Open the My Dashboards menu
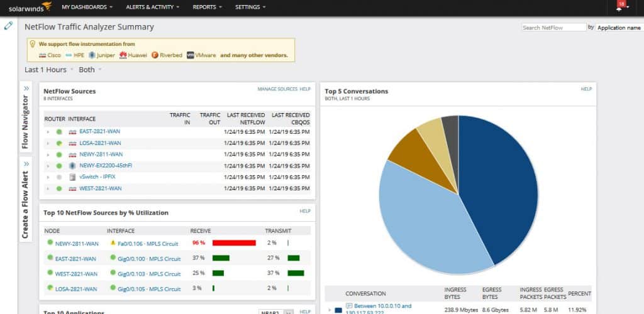This screenshot has height=314, width=644. click(x=87, y=7)
